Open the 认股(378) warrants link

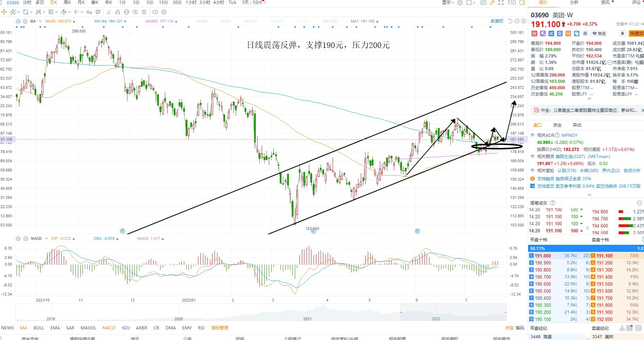pos(567,171)
